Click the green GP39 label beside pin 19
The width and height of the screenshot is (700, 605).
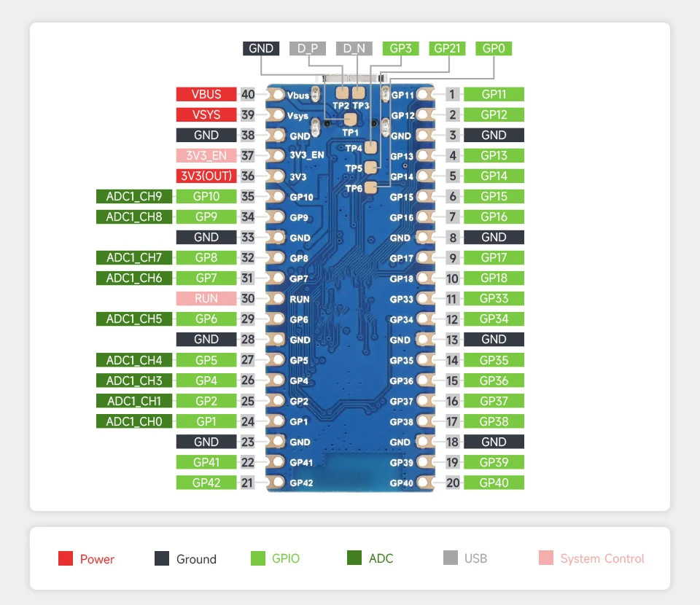click(x=494, y=462)
